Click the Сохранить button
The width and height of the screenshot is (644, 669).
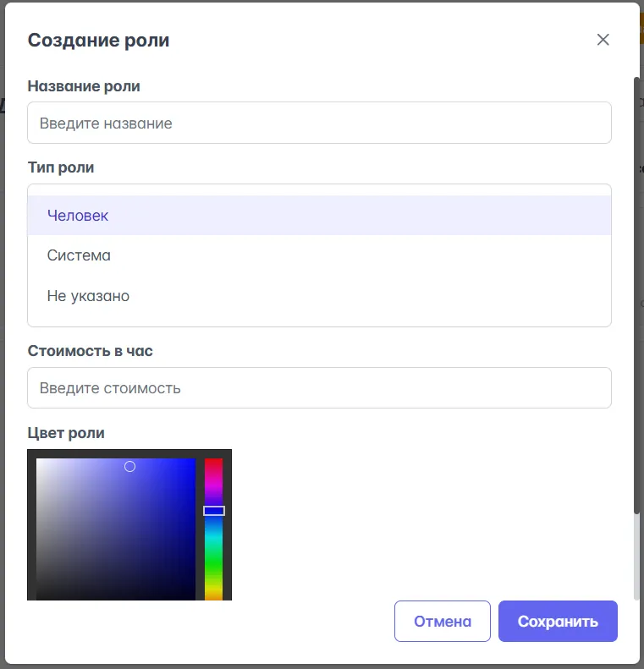(x=558, y=622)
